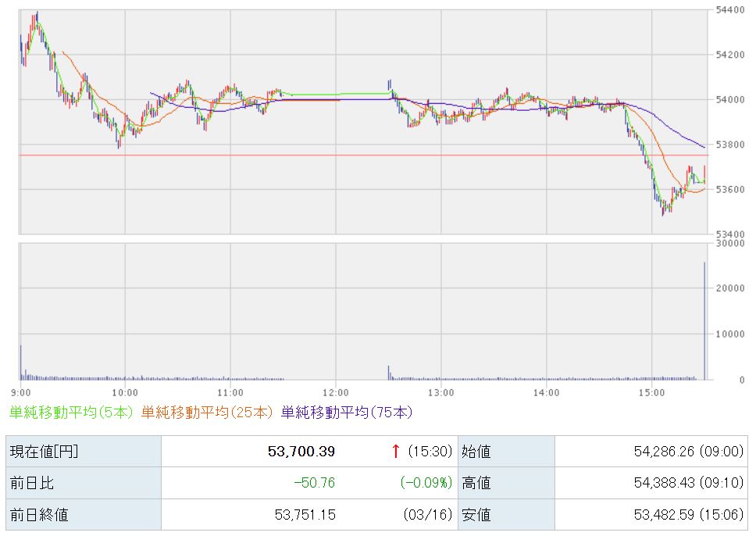Screen dimensions: 756x536
Task: Click the 15:00 time axis label
Action: (x=651, y=392)
